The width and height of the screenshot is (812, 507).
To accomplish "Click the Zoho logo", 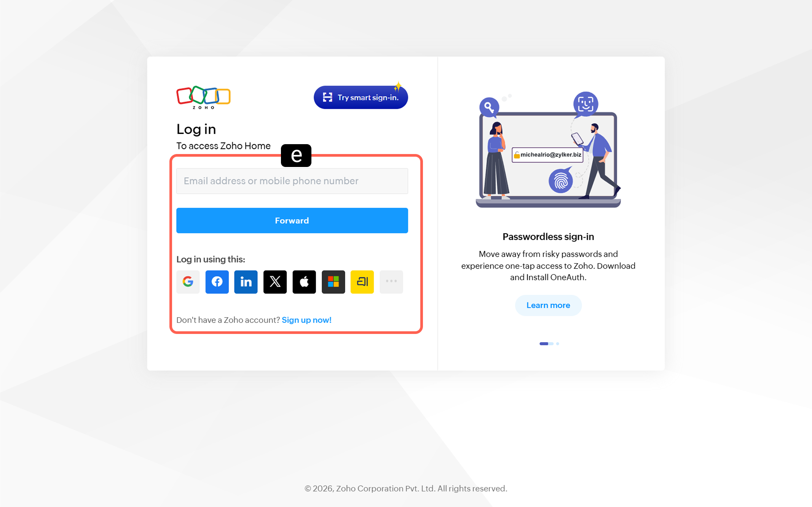I will pyautogui.click(x=203, y=97).
